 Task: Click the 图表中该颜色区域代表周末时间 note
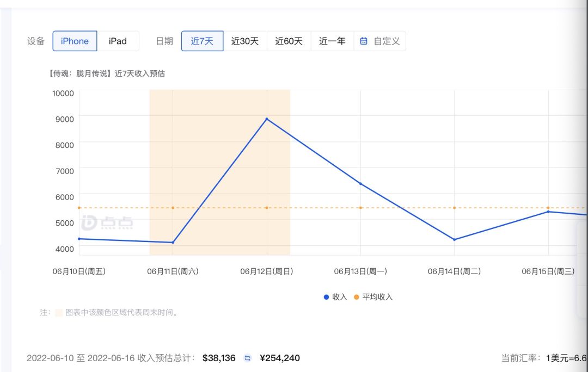click(x=122, y=312)
